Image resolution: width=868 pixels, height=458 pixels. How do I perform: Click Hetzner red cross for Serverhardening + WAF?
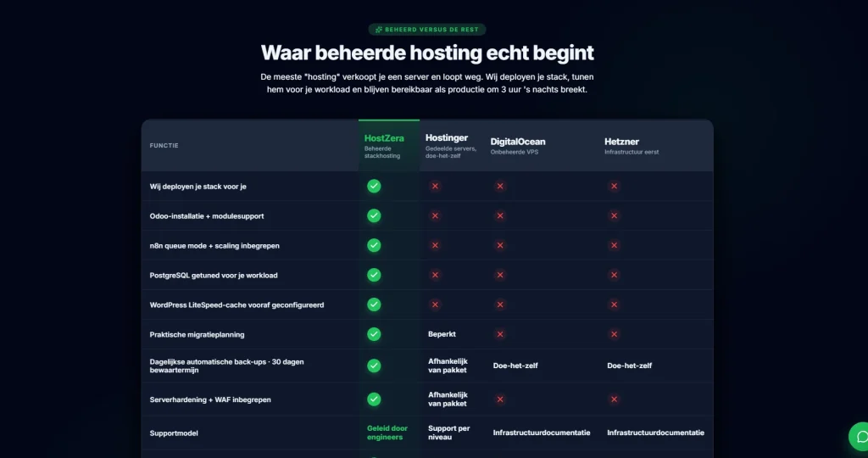click(x=614, y=399)
